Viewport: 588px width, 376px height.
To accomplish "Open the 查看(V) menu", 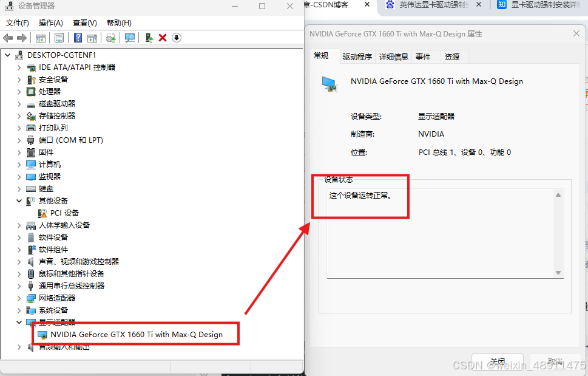I will pos(85,23).
